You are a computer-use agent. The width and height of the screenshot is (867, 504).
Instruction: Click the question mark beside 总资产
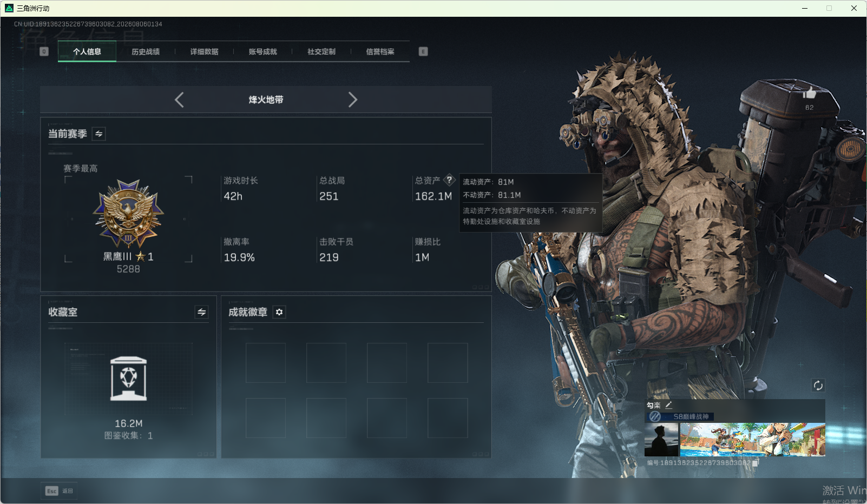[449, 180]
